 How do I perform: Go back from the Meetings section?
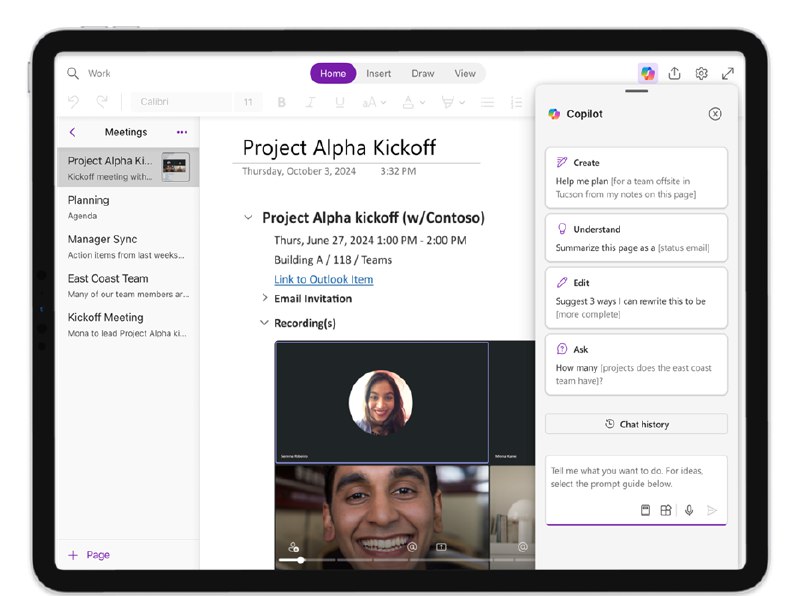(72, 132)
